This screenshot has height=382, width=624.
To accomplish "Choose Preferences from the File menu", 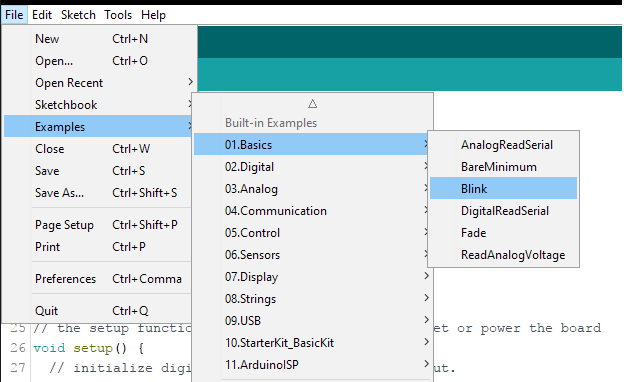I will click(99, 279).
